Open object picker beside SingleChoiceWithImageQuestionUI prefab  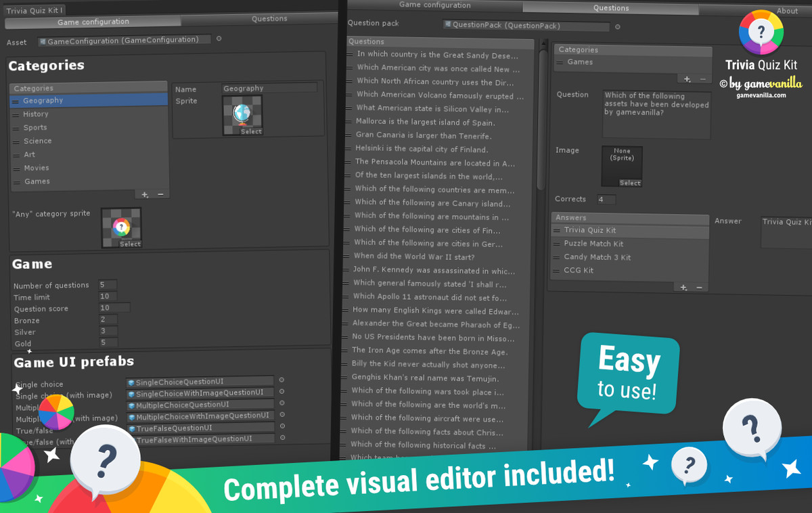(281, 392)
